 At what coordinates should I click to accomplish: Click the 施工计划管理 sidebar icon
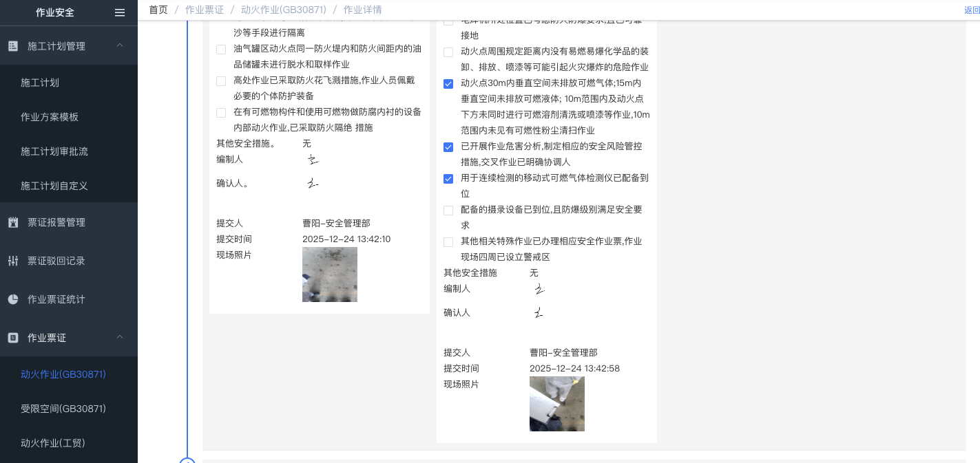[x=13, y=46]
